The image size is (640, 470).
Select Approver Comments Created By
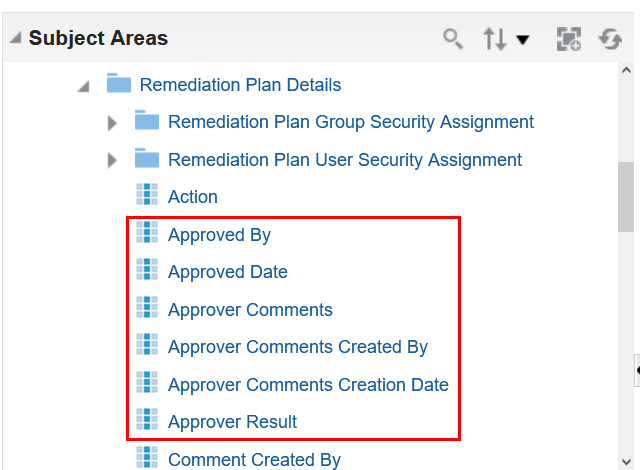(297, 347)
